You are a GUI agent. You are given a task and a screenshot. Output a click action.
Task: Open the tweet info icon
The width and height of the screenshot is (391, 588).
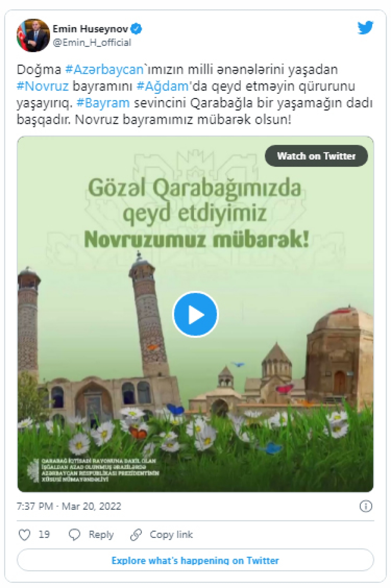[366, 506]
